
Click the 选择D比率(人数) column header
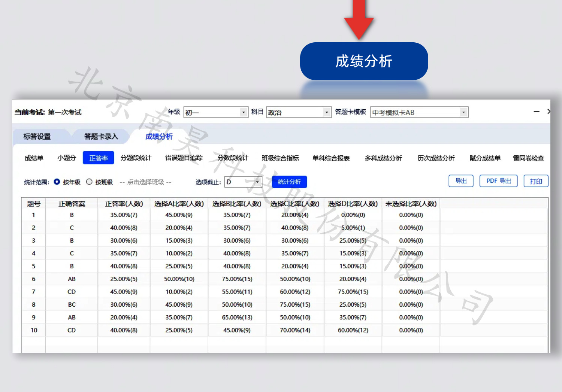[353, 204]
